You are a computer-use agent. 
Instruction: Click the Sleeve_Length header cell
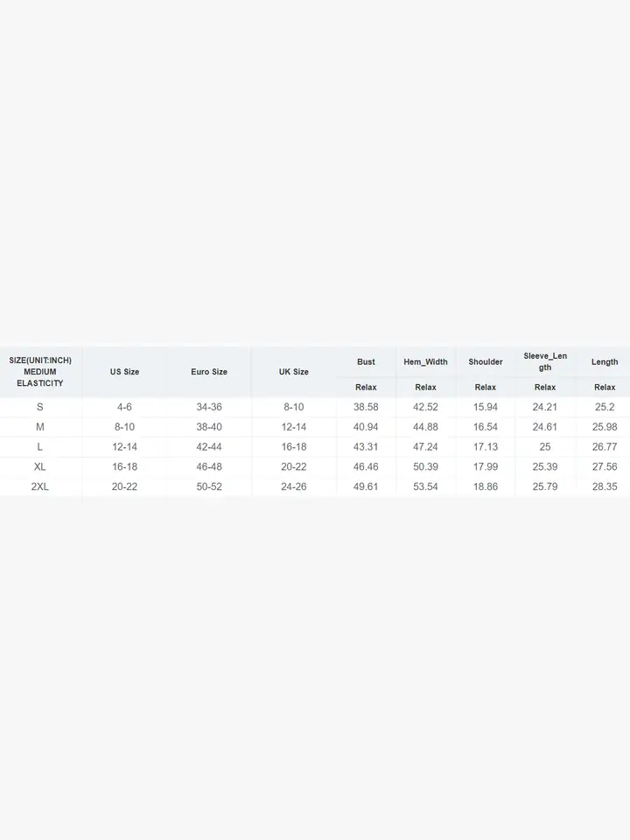(545, 361)
